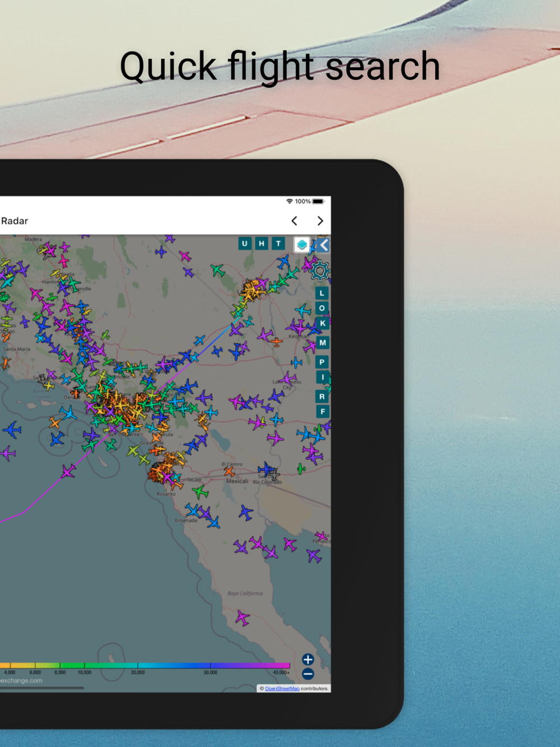560x747 pixels.
Task: Click the 20,000 altitude legend label
Action: click(138, 672)
